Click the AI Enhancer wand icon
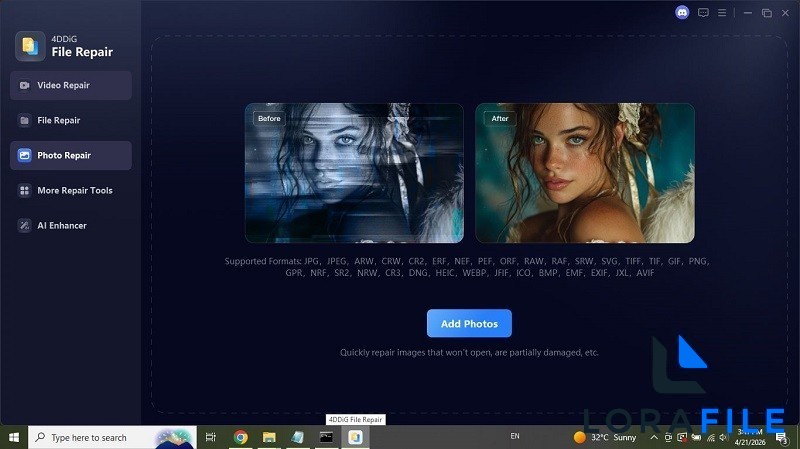The image size is (800, 449). coord(24,226)
